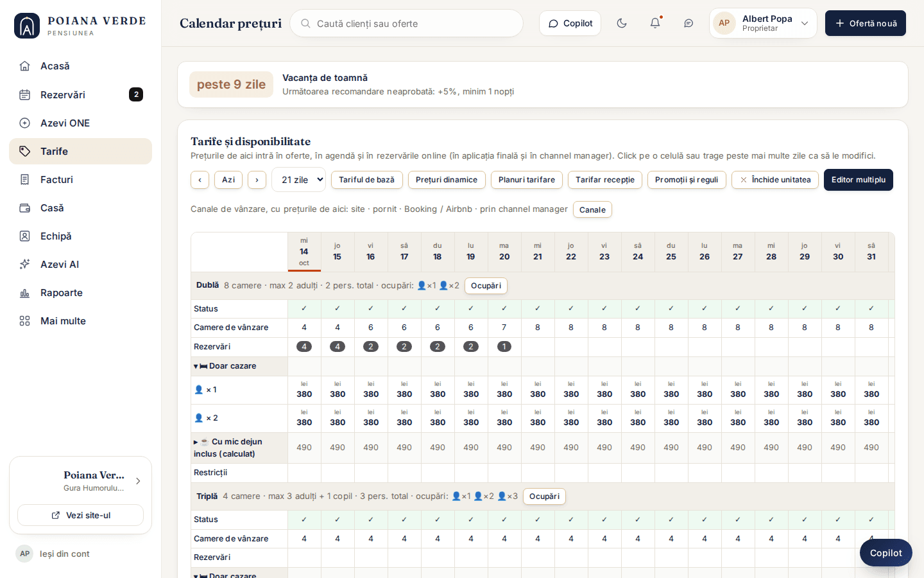This screenshot has width=924, height=578.
Task: Click the Închide unitatea button
Action: click(775, 180)
